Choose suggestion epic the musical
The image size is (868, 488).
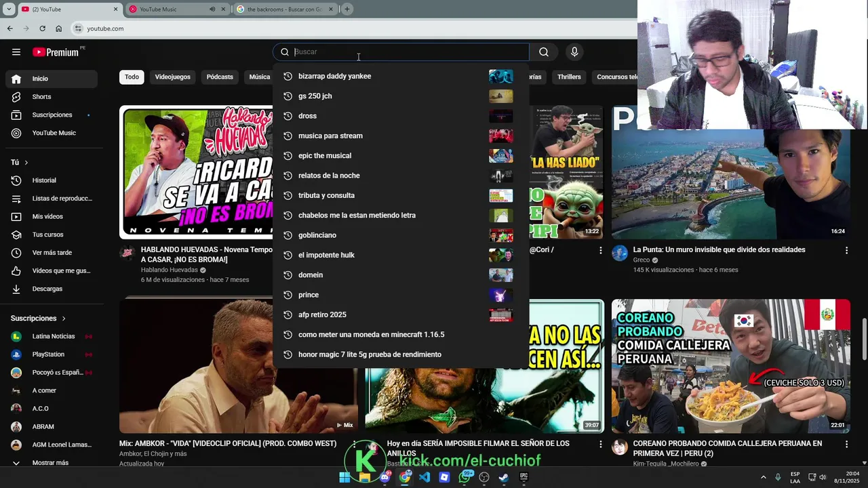point(401,156)
